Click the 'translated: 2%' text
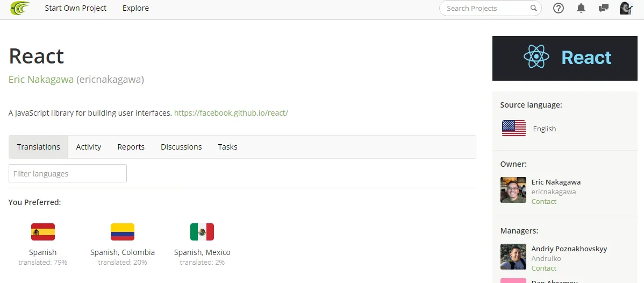The height and width of the screenshot is (283, 644). point(202,262)
